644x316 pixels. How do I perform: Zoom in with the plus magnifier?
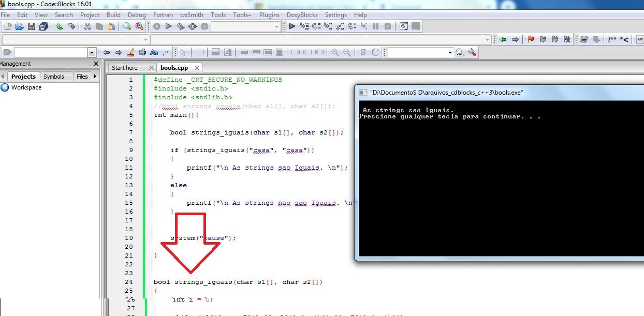335,52
